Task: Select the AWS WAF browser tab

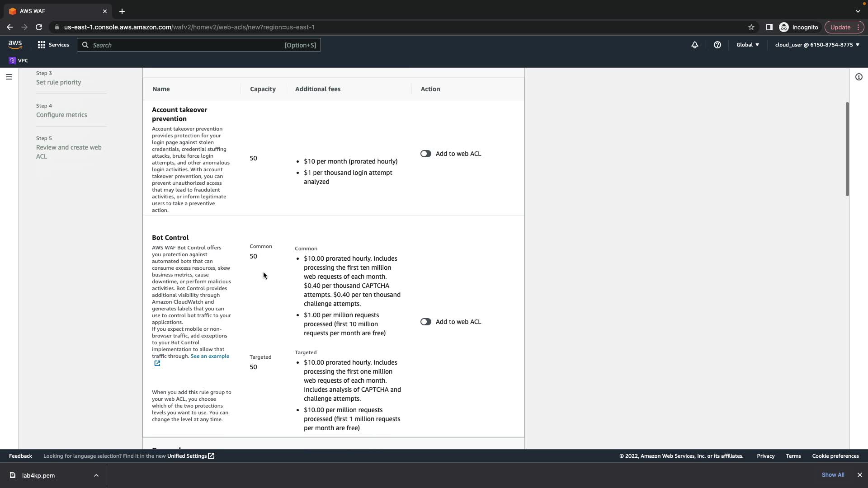Action: (54, 11)
